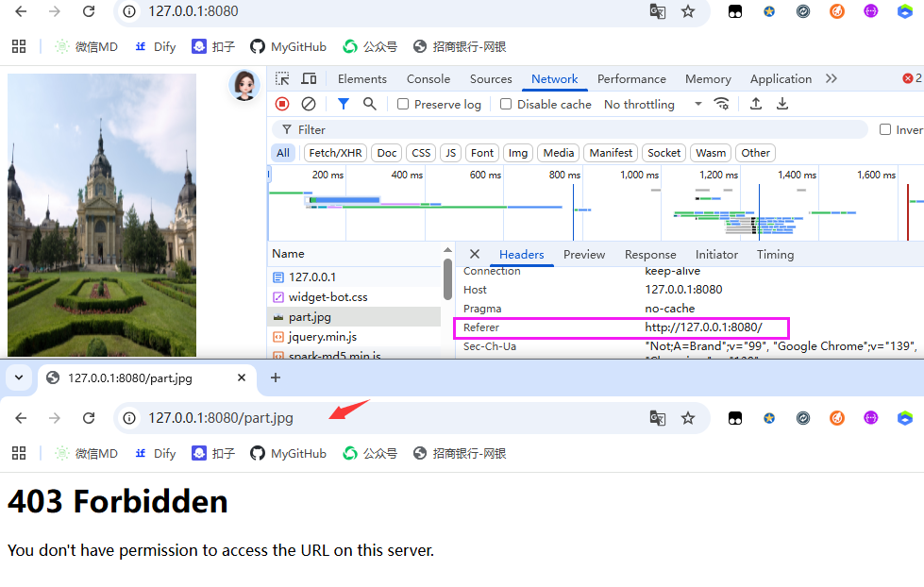Switch to the Console tab
The image size is (924, 587).
(428, 79)
